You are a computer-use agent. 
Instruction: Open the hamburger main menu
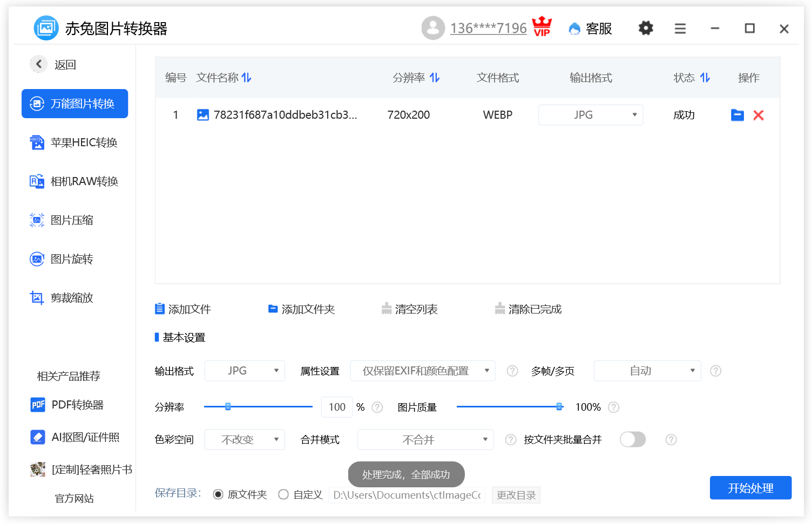[680, 29]
